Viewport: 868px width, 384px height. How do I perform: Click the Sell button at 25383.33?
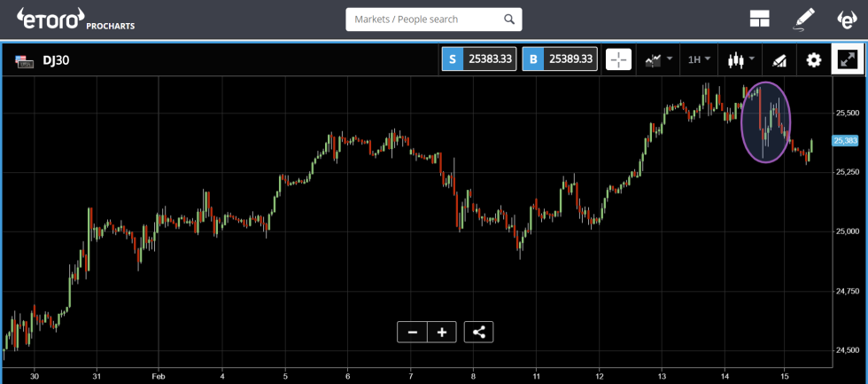(479, 59)
